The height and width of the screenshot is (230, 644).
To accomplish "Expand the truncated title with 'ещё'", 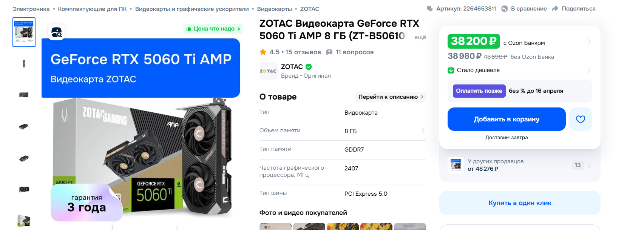I will (420, 37).
